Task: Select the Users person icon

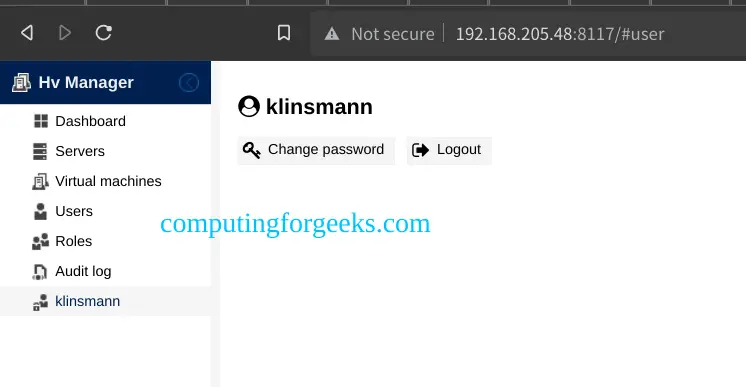Action: pyautogui.click(x=40, y=211)
